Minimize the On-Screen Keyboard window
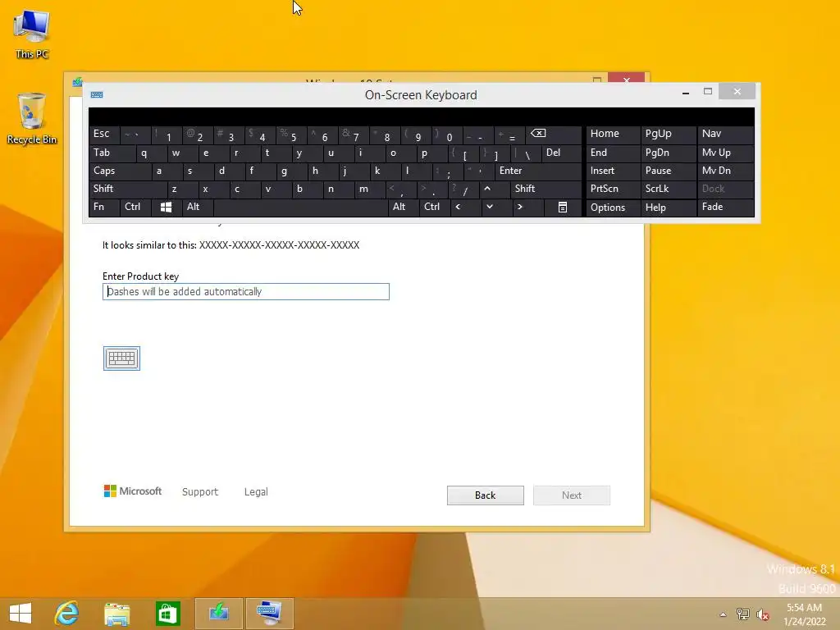 click(685, 93)
